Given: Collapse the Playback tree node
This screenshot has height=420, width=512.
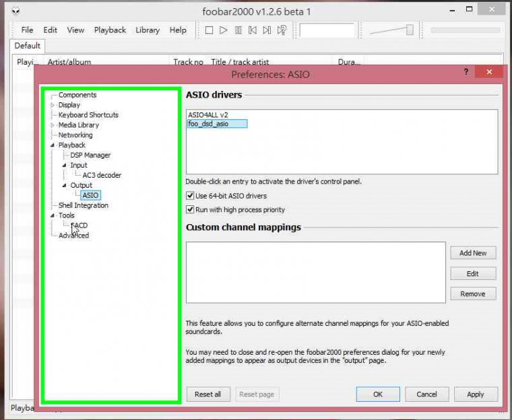Looking at the screenshot, I should click(53, 145).
